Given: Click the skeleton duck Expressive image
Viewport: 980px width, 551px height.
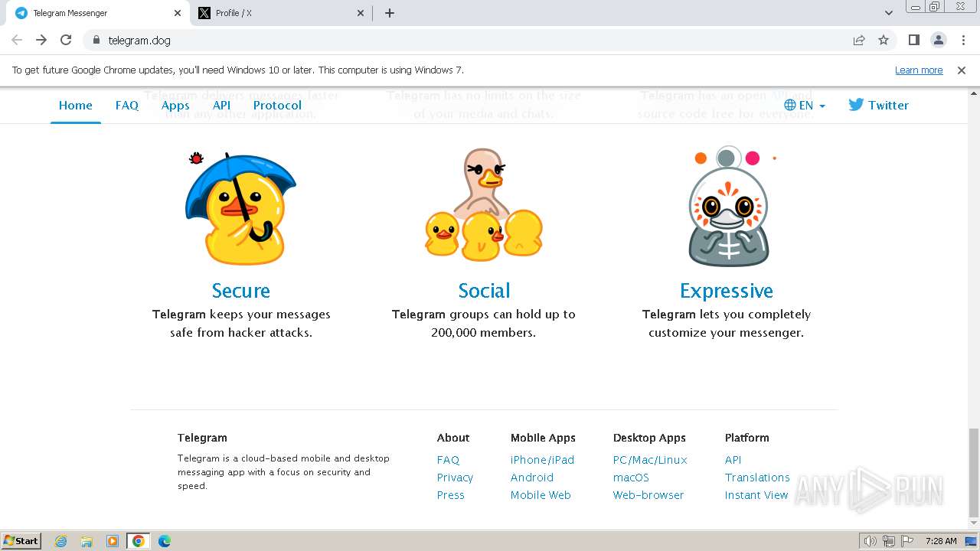Looking at the screenshot, I should coord(727,207).
